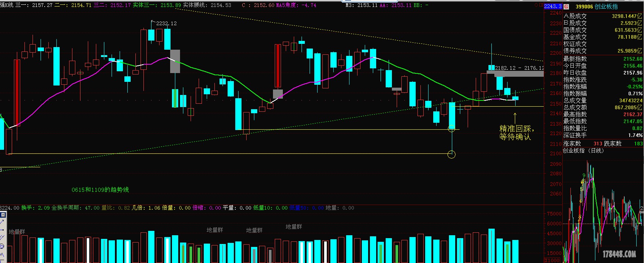
Task: Select the 债券成交 row
Action: (603, 51)
